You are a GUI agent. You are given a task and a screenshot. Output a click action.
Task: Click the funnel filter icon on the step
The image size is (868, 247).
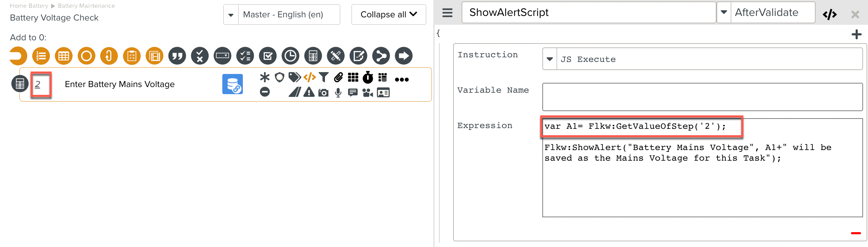tap(324, 77)
